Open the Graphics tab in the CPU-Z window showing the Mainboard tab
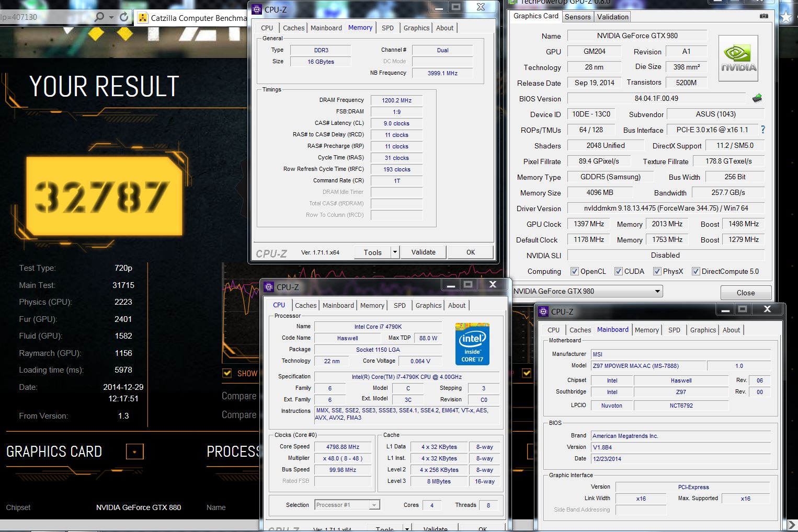Image resolution: width=798 pixels, height=532 pixels. click(x=703, y=330)
